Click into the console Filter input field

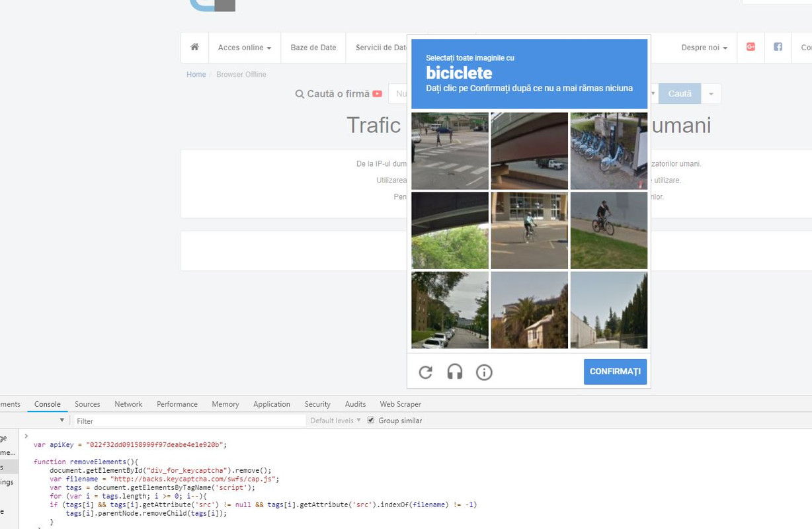pos(188,421)
